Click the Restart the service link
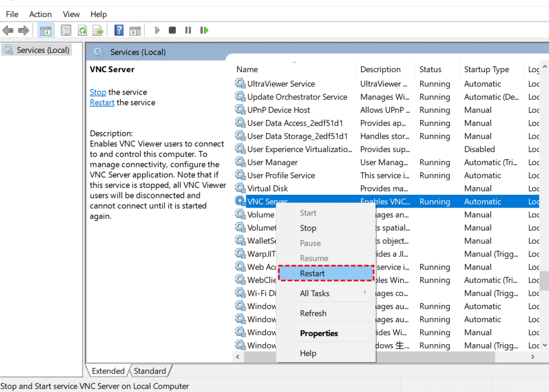Viewport: 549px width, 392px height. pos(102,102)
